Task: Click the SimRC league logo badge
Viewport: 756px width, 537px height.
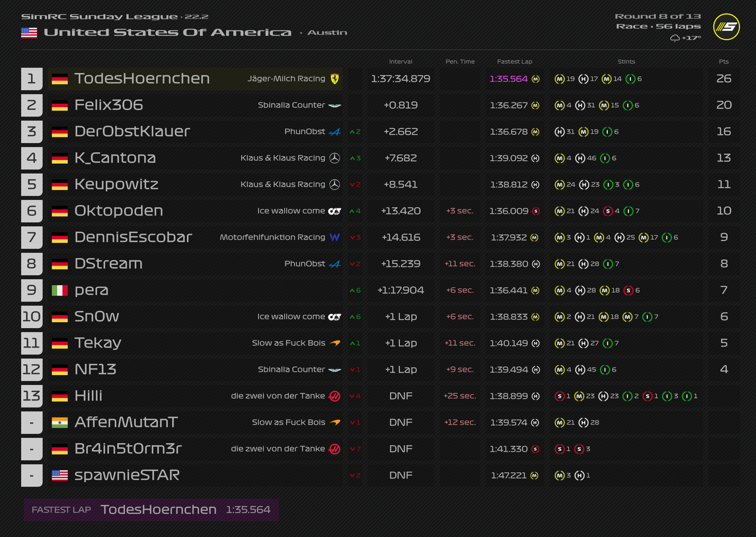Action: 726,26
